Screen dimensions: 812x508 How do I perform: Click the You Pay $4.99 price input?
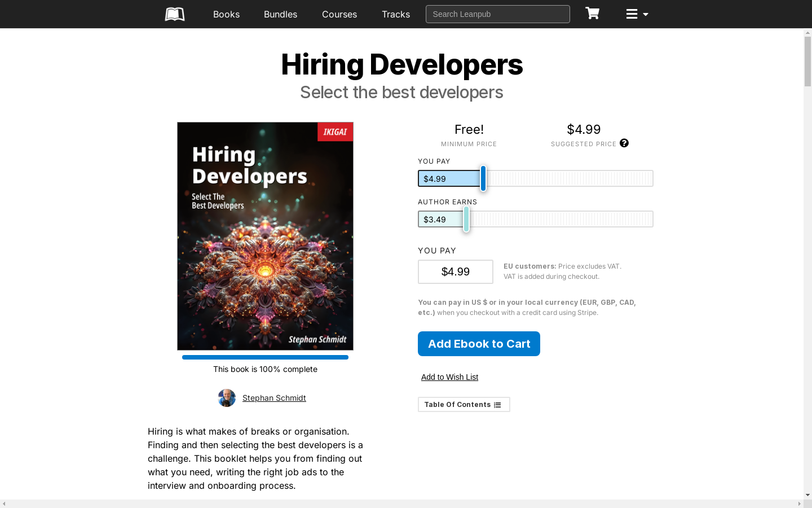tap(456, 272)
